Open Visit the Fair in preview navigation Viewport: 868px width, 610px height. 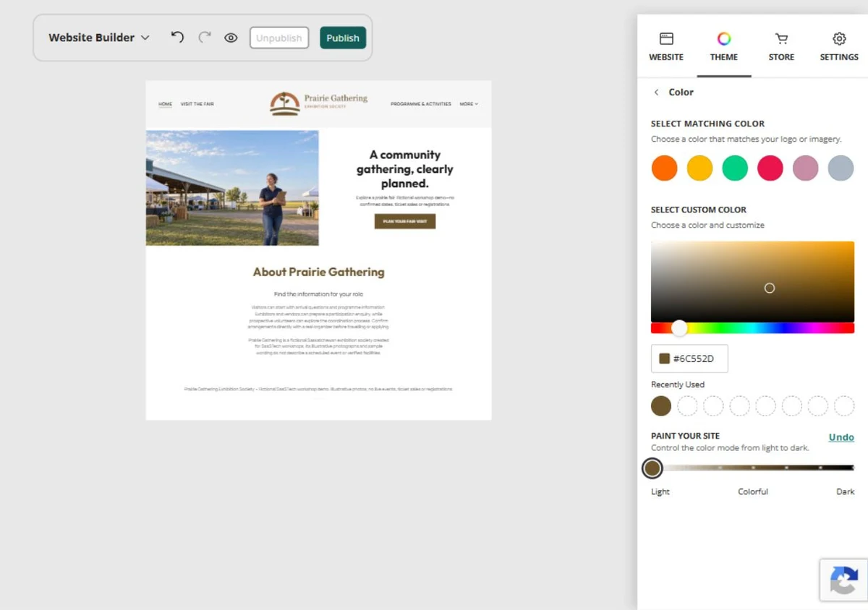197,104
